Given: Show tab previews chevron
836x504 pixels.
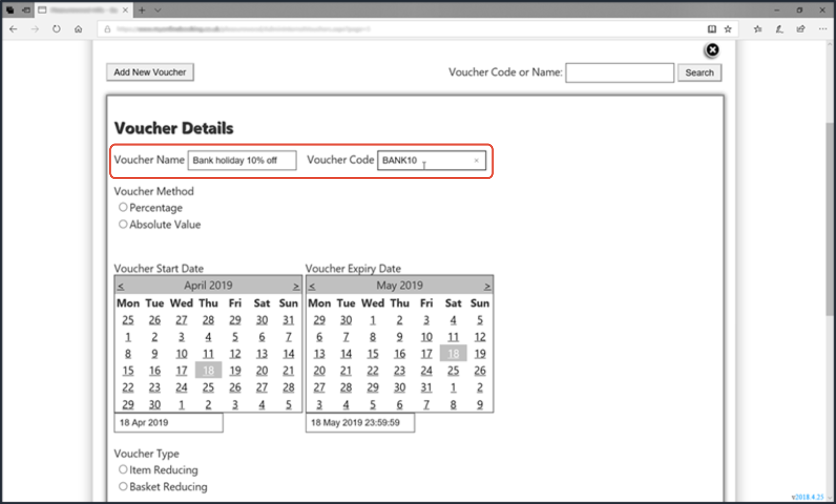Looking at the screenshot, I should pyautogui.click(x=158, y=10).
